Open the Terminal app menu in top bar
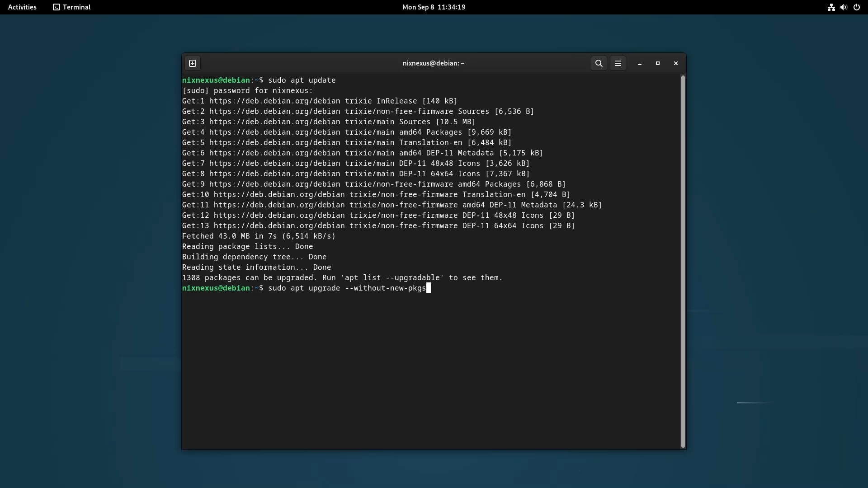The height and width of the screenshot is (488, 868). click(72, 7)
